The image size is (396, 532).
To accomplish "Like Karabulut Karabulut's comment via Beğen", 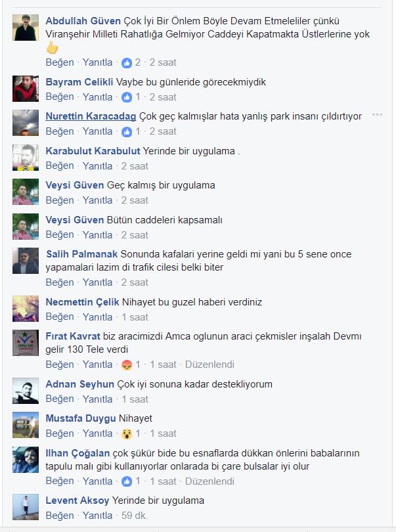I will (x=60, y=166).
